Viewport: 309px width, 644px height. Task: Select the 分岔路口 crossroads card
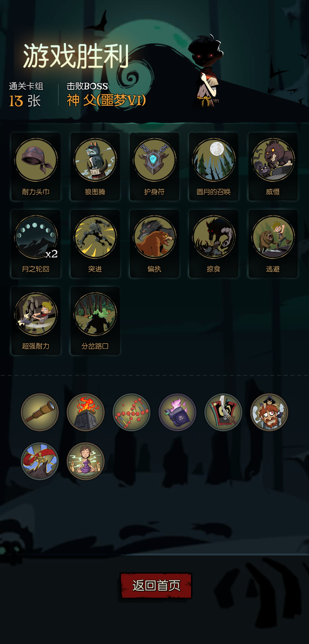pyautogui.click(x=95, y=321)
